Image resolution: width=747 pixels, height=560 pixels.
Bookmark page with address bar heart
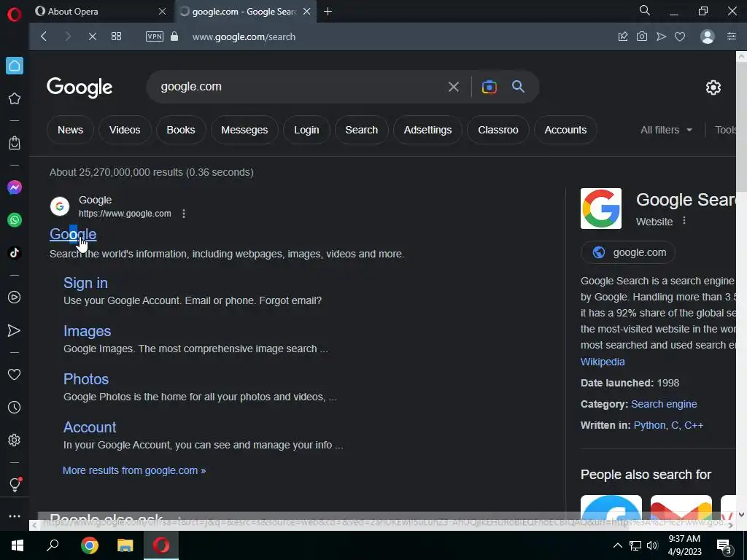tap(680, 36)
